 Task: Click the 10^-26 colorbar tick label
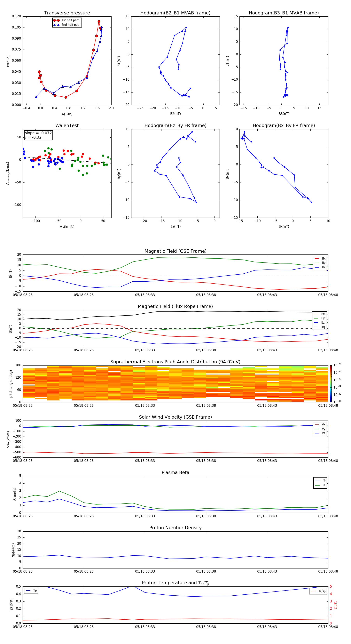[x=337, y=365]
